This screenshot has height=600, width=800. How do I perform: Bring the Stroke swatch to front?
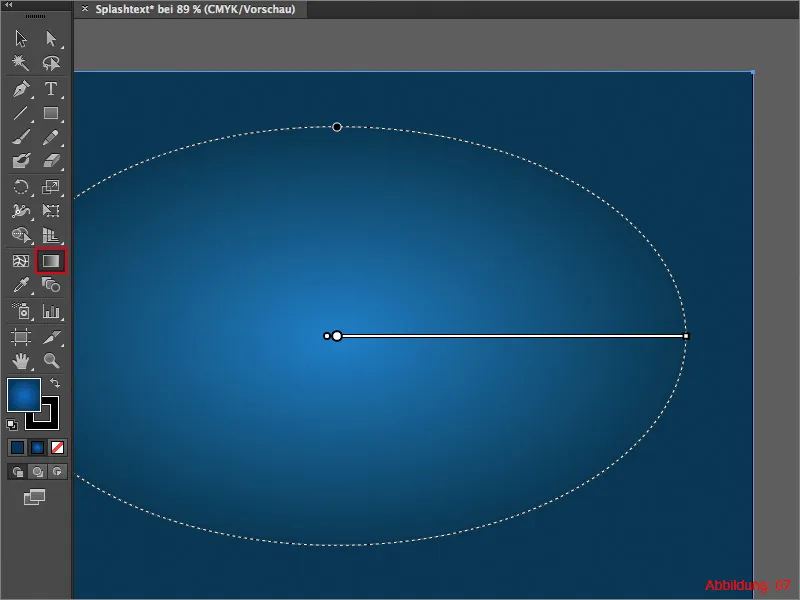click(49, 420)
